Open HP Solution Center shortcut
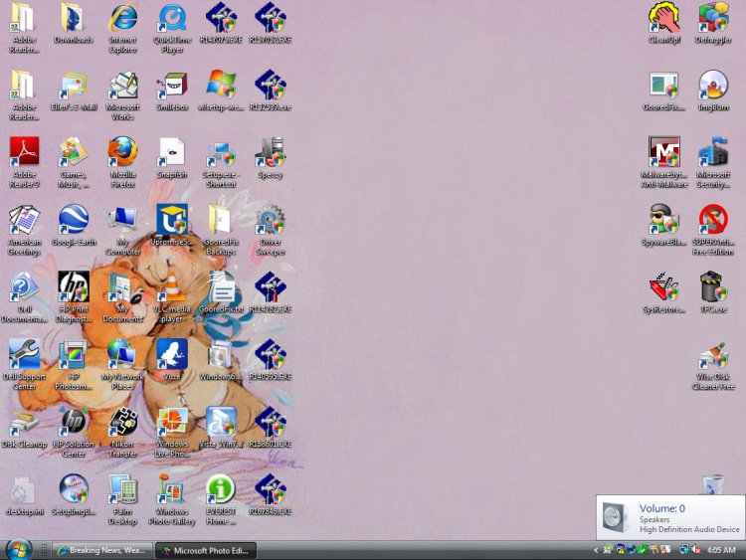 (74, 433)
